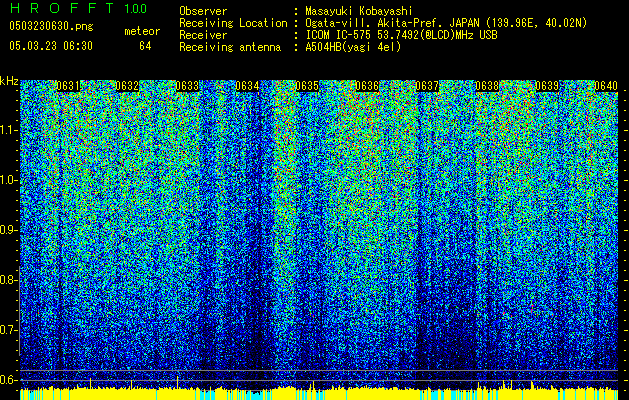Click the Receiver label in the header
This screenshot has width=629, height=400.
tap(203, 35)
